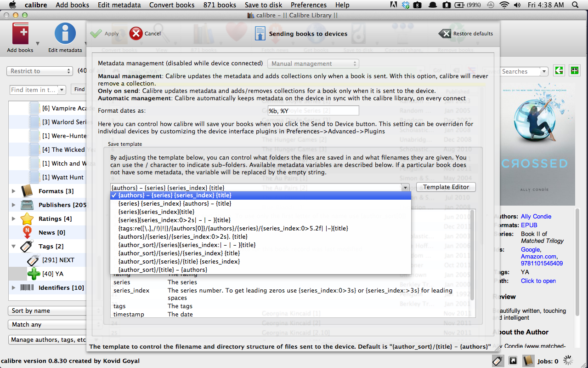The height and width of the screenshot is (368, 588).
Task: Open the Amazon.com identifier link
Action: [x=538, y=257]
